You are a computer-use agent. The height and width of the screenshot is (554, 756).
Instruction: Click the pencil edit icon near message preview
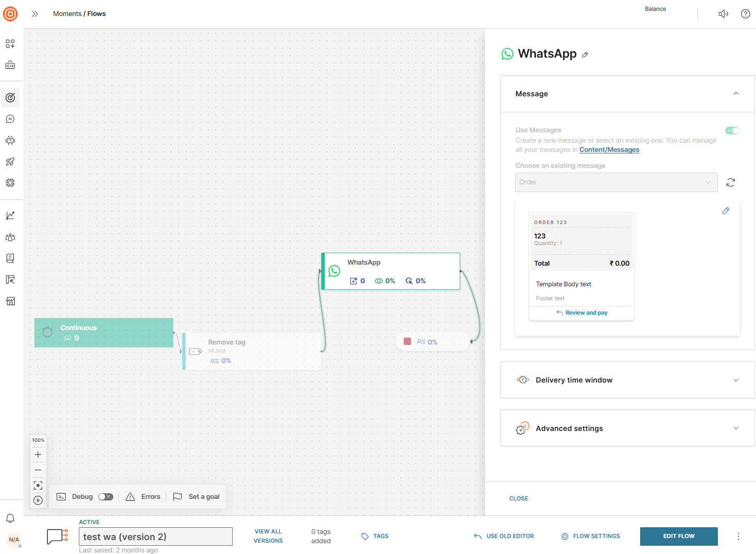coord(726,211)
